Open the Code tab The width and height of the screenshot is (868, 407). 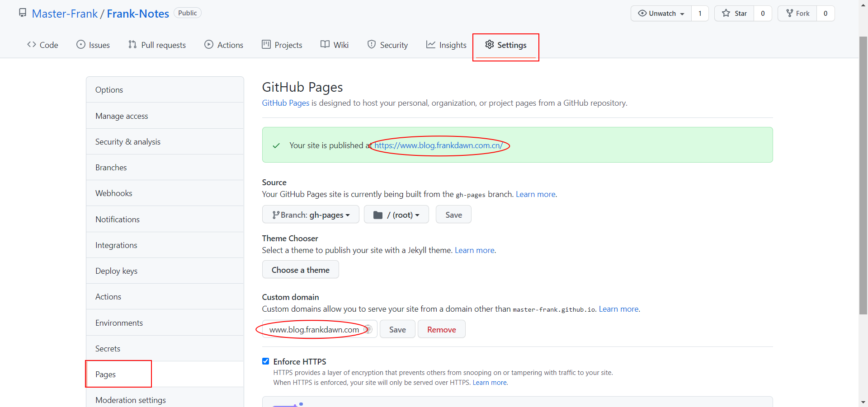42,45
